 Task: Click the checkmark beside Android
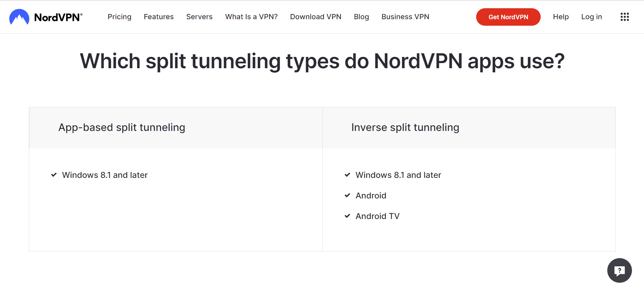coord(347,195)
